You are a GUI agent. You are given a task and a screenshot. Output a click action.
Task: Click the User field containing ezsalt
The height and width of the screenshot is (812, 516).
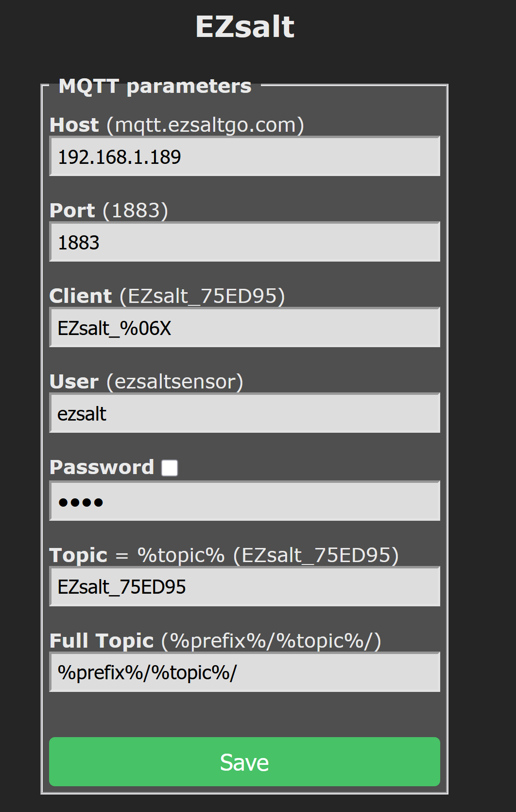coord(244,413)
